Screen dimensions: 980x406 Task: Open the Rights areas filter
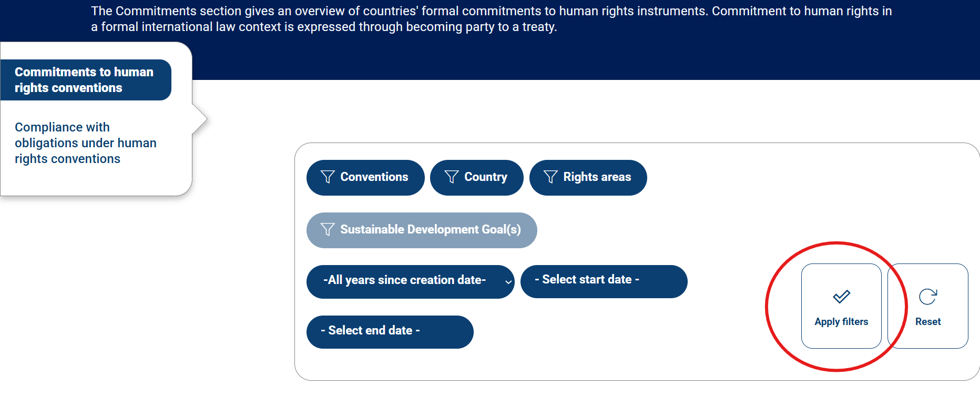pos(597,177)
